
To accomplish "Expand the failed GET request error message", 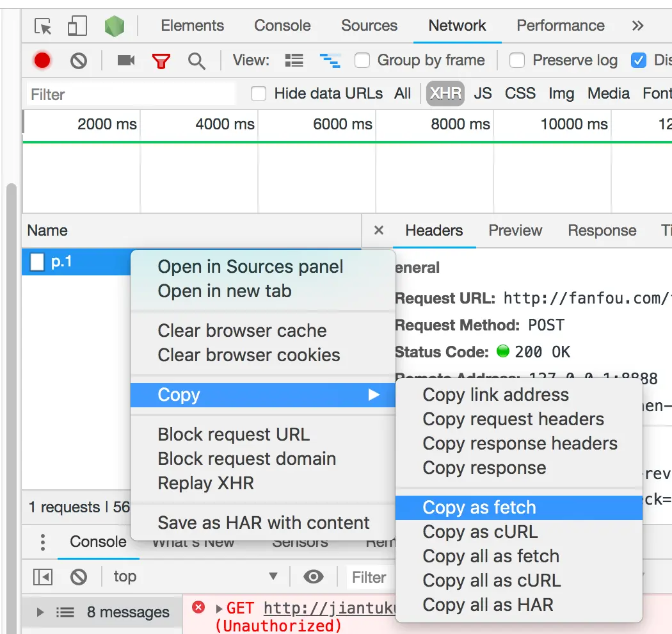I will 218,607.
